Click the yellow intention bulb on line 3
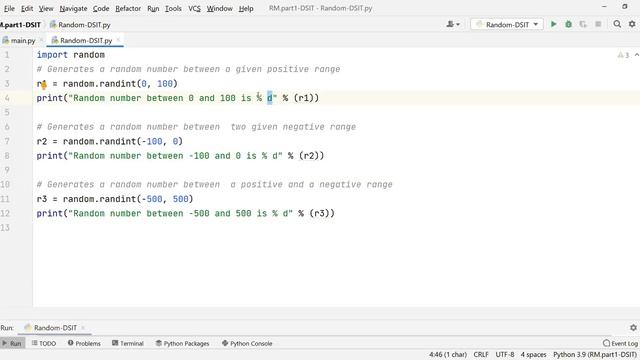Image resolution: width=640 pixels, height=360 pixels. click(x=44, y=84)
